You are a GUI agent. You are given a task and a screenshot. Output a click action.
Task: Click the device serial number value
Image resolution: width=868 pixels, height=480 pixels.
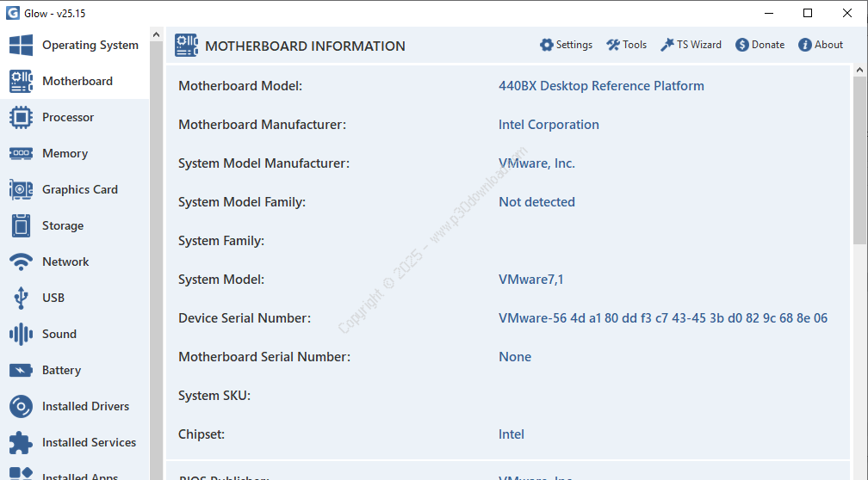click(x=662, y=318)
